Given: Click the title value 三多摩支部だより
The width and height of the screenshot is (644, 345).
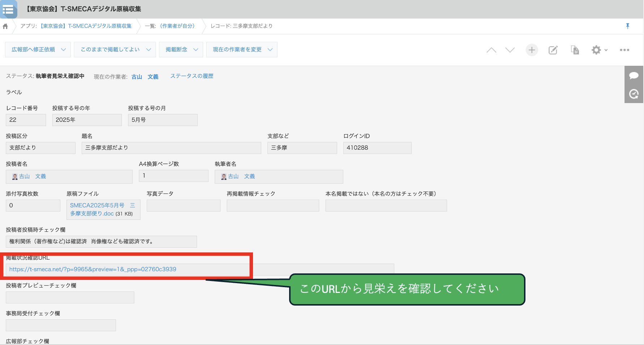Looking at the screenshot, I should pyautogui.click(x=171, y=148).
